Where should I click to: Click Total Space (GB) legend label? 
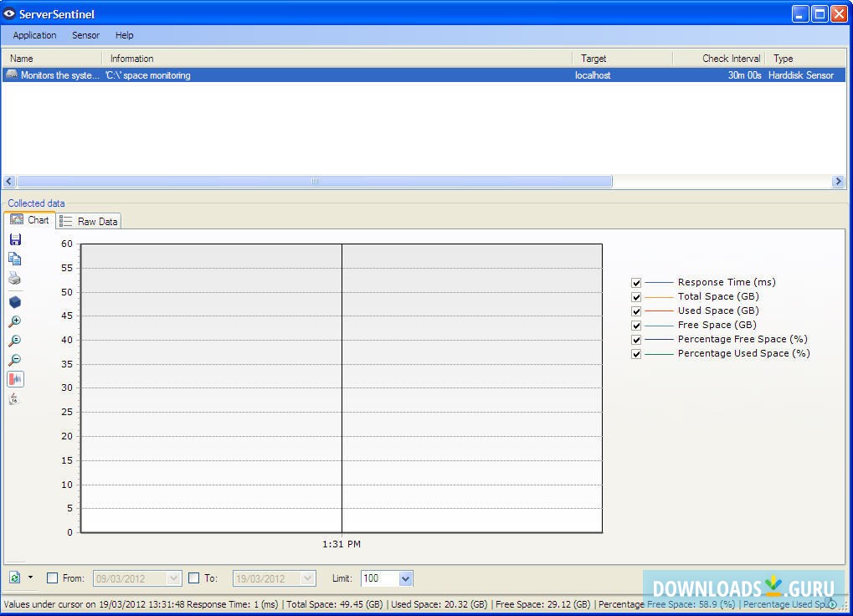(718, 296)
